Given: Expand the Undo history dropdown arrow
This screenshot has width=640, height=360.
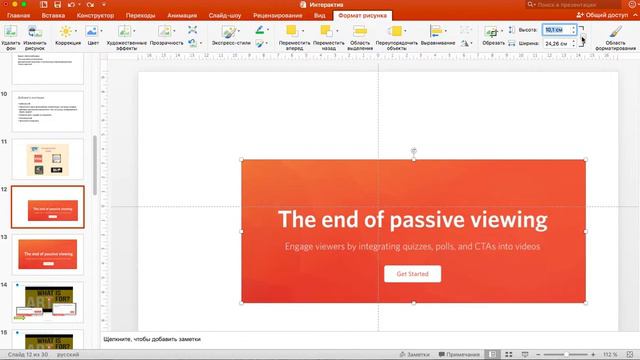Looking at the screenshot, I should tap(80, 5).
